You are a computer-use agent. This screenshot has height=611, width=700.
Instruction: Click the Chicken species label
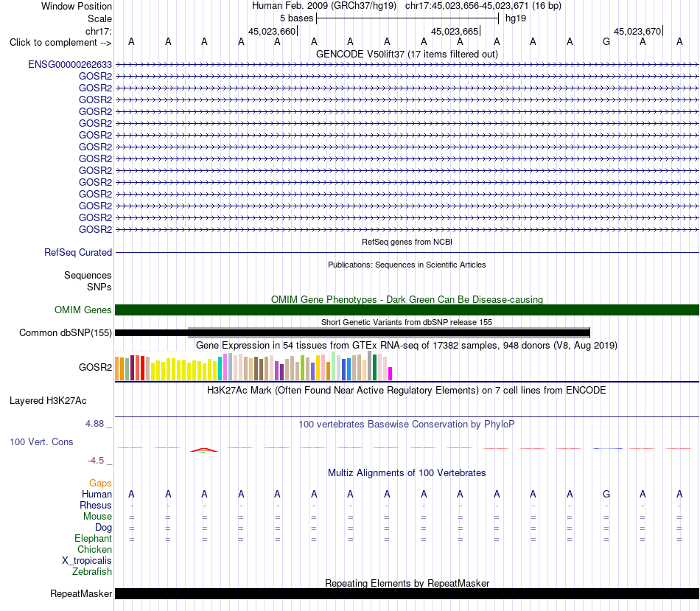(94, 549)
